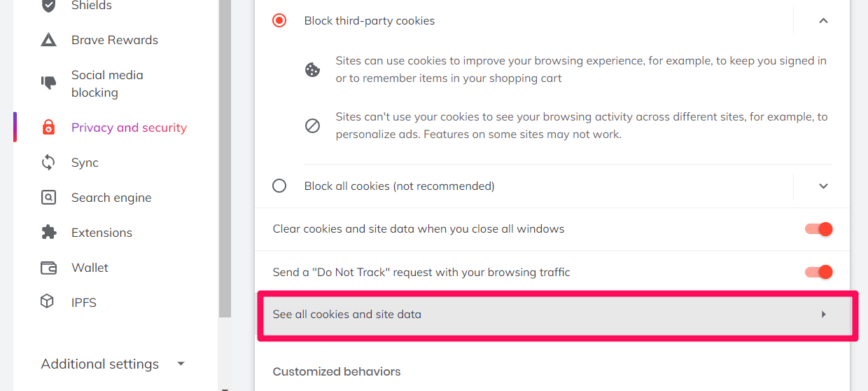The width and height of the screenshot is (868, 391).
Task: Disable the Do Not Track request toggle
Action: (818, 272)
